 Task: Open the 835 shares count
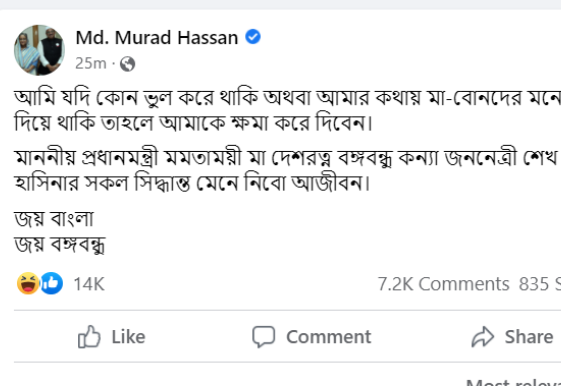point(540,284)
